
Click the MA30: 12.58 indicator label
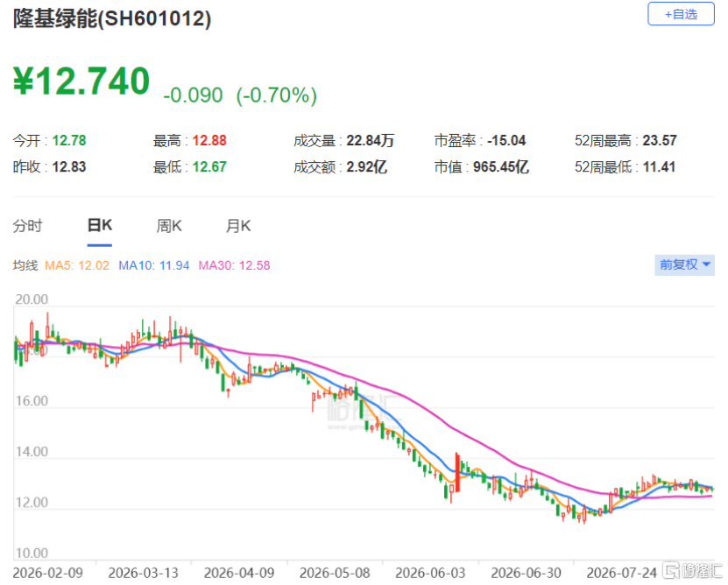pyautogui.click(x=235, y=265)
